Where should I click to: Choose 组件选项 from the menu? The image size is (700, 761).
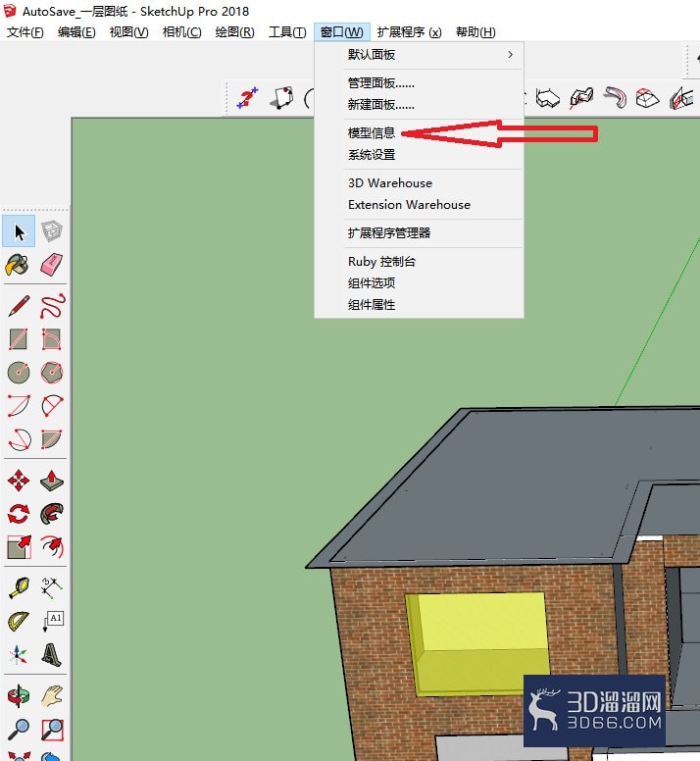[420, 283]
